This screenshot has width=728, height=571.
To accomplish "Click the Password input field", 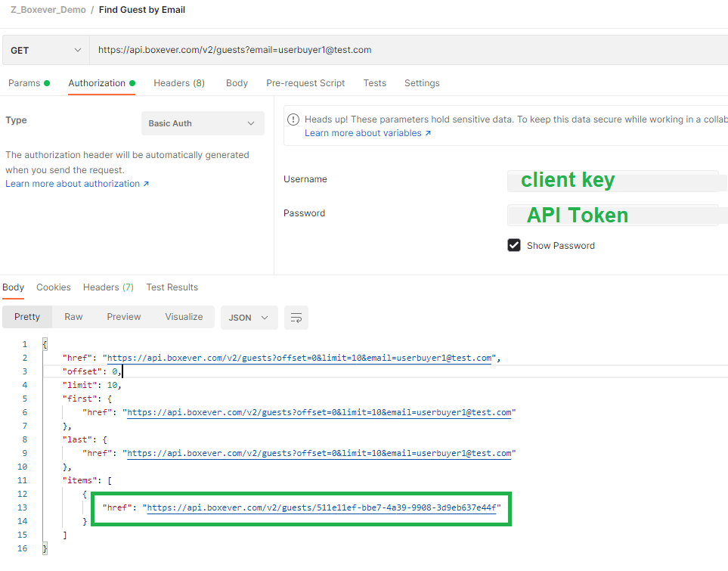I will coord(613,215).
